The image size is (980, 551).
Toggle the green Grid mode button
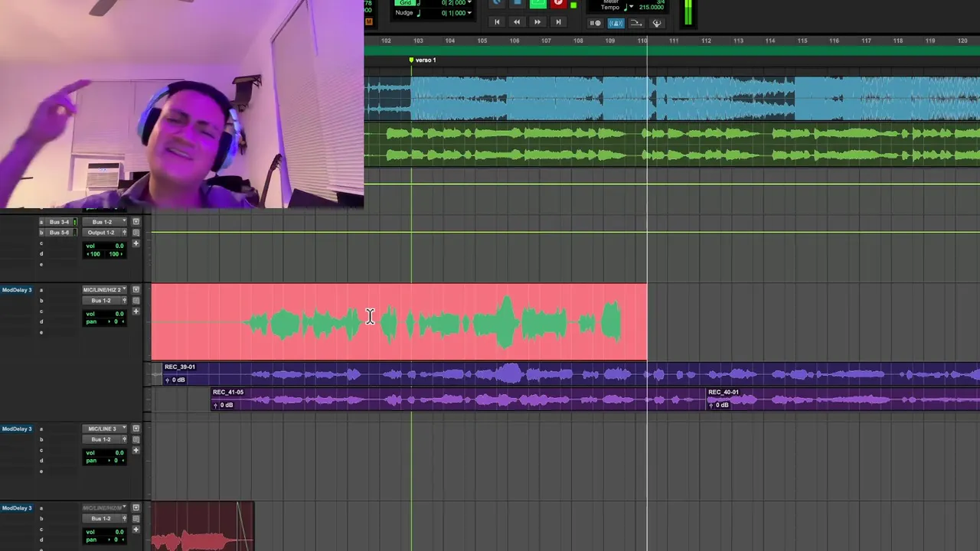tap(406, 2)
